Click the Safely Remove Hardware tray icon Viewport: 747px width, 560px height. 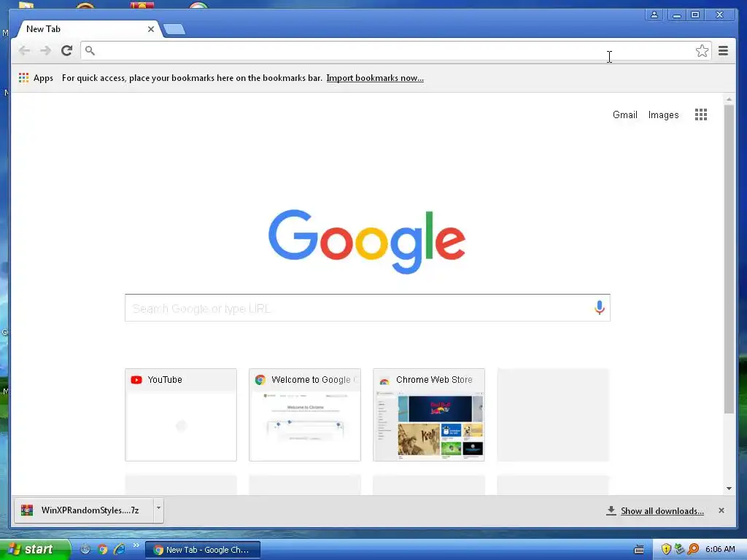tap(679, 550)
